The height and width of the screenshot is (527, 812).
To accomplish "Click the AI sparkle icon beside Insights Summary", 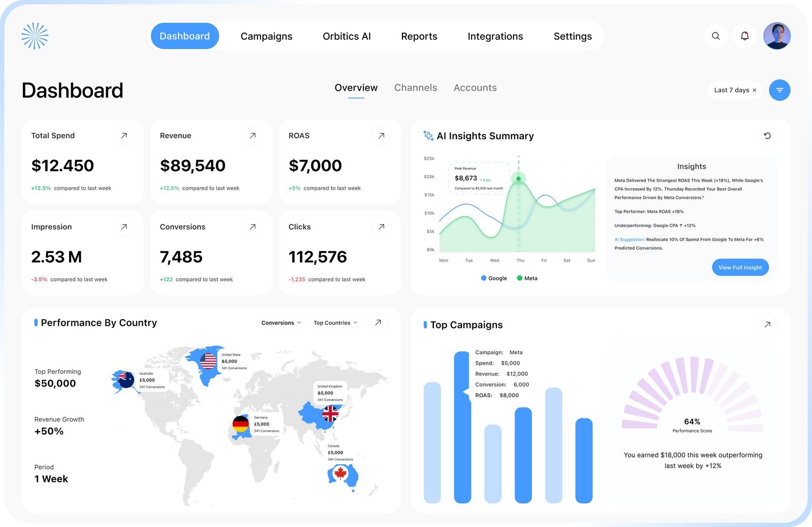I will pyautogui.click(x=428, y=135).
